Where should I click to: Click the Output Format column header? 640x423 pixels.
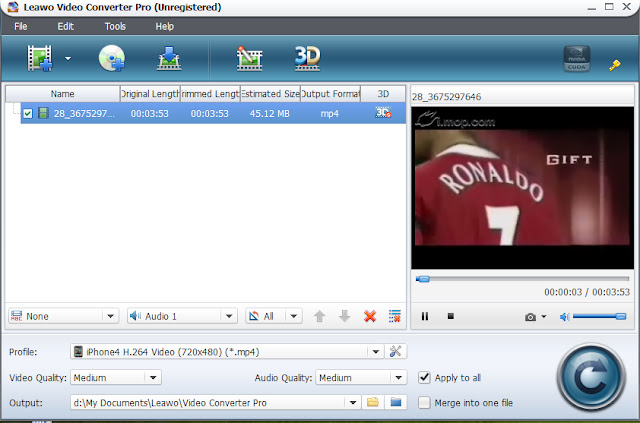tap(330, 94)
